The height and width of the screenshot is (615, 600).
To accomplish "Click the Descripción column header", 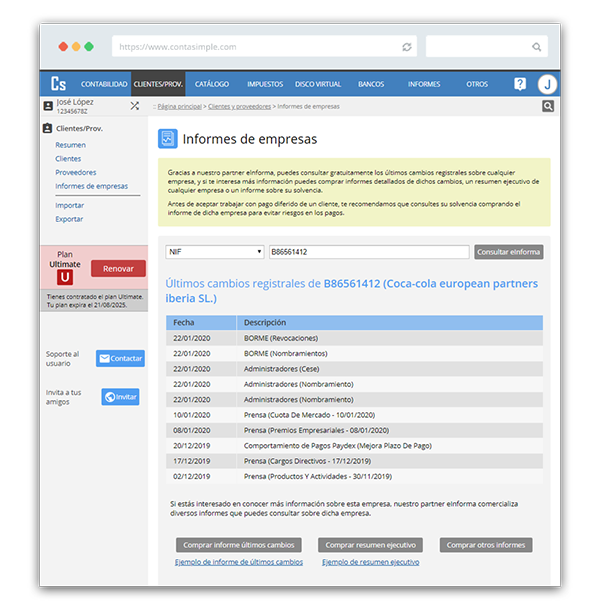I will 390,322.
